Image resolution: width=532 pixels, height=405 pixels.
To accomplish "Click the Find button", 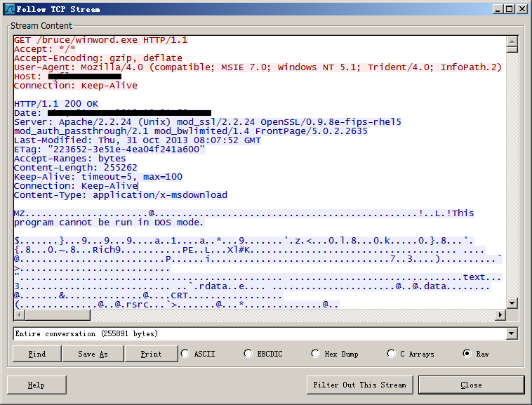I will click(37, 354).
